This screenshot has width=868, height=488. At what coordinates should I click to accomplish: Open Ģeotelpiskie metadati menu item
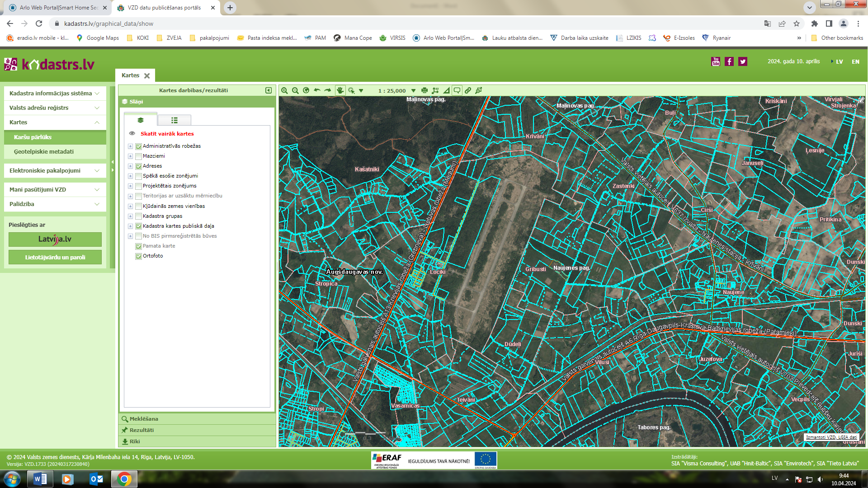click(55, 151)
